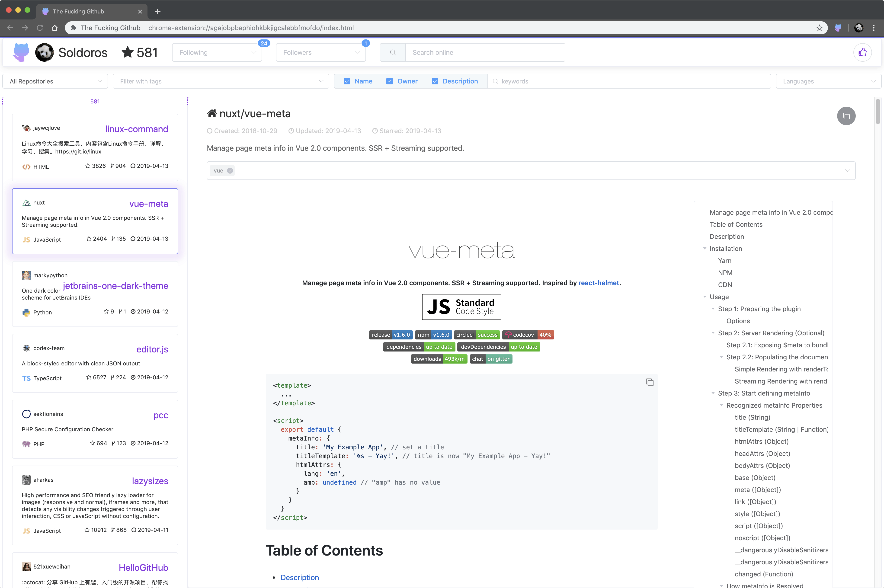884x588 pixels.
Task: Open a new browser tab
Action: (x=157, y=12)
